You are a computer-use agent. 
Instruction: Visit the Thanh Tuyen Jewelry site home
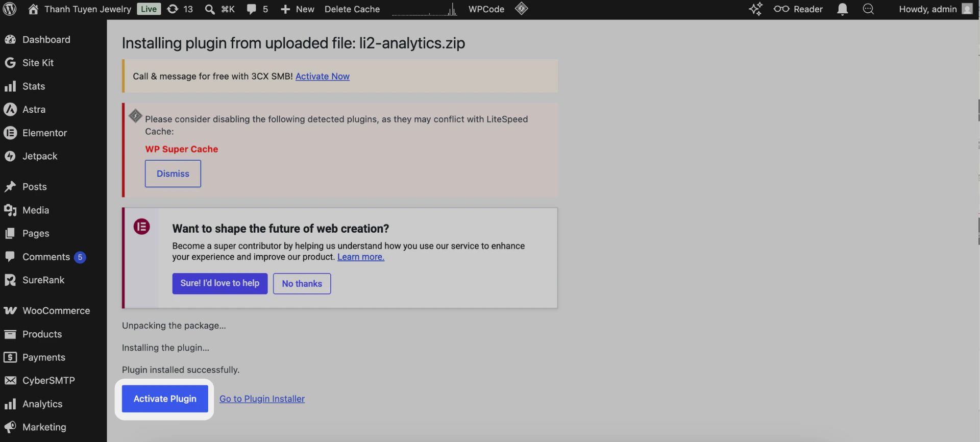click(x=80, y=9)
